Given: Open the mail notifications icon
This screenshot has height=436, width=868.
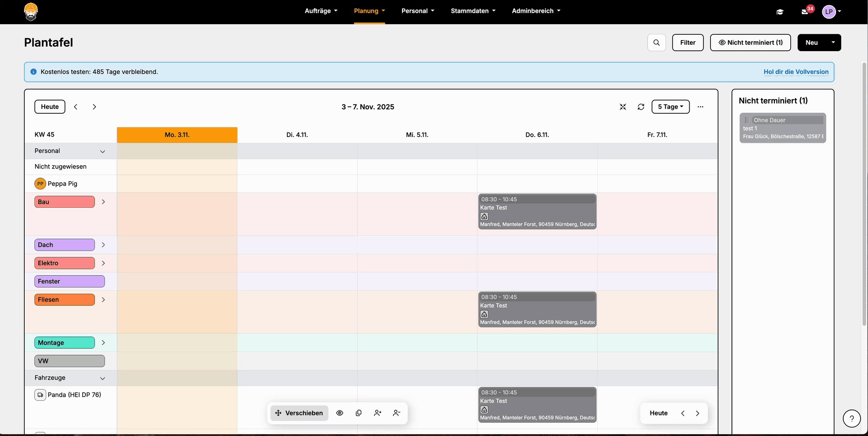Looking at the screenshot, I should click(x=805, y=11).
